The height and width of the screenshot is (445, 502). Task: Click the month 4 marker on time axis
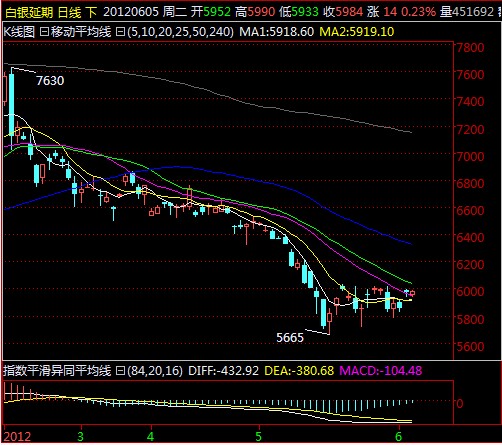[x=151, y=437]
